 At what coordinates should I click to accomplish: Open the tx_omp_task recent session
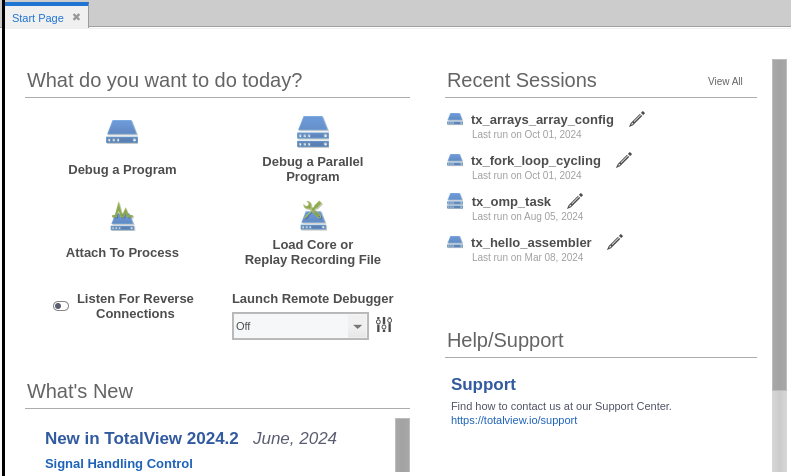(x=510, y=201)
